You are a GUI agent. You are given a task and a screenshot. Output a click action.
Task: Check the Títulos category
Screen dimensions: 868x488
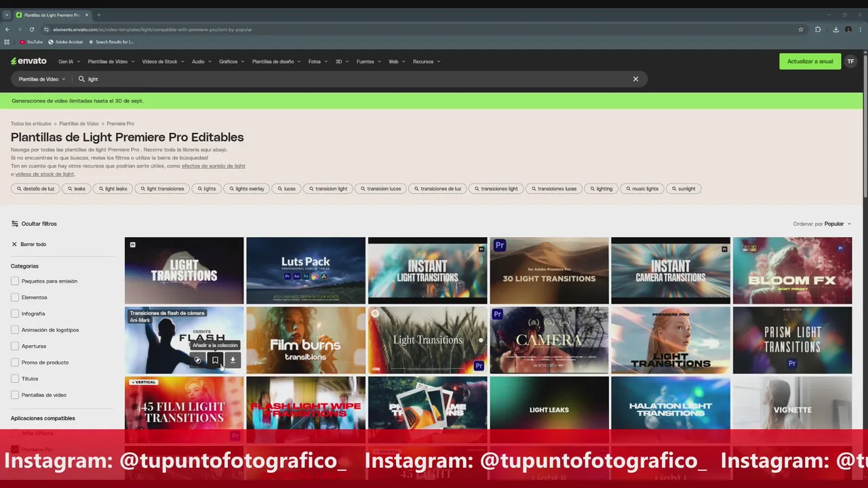pos(15,379)
